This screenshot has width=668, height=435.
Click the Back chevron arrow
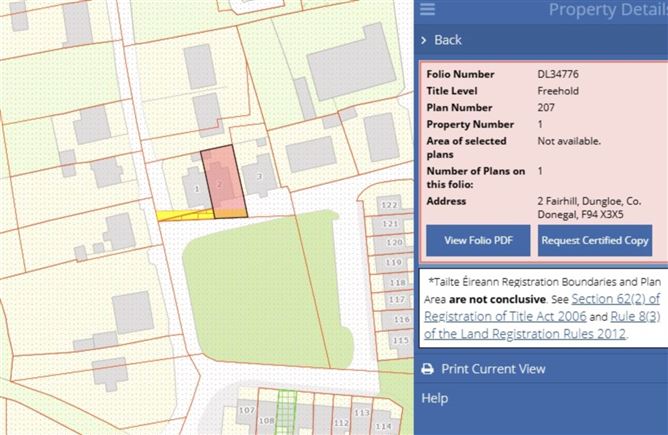tap(423, 40)
